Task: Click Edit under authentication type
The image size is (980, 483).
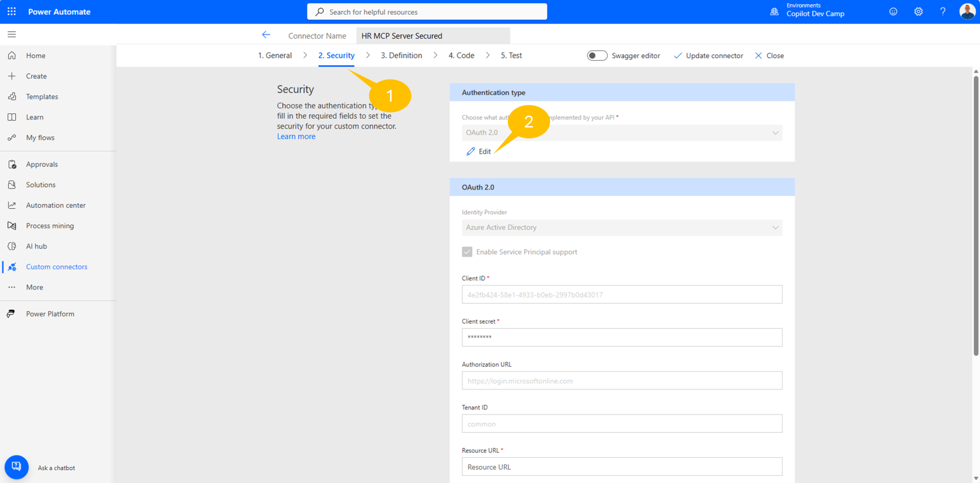Action: (x=479, y=151)
